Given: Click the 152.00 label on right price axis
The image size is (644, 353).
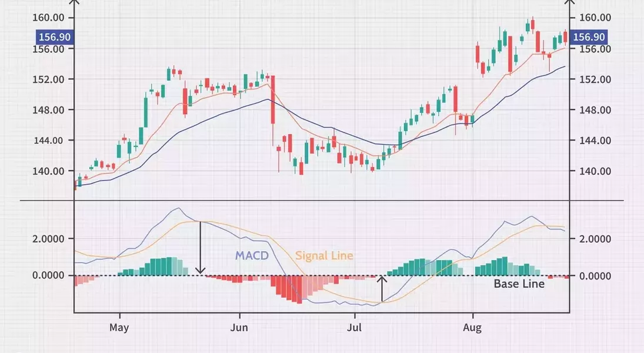Looking at the screenshot, I should [595, 79].
